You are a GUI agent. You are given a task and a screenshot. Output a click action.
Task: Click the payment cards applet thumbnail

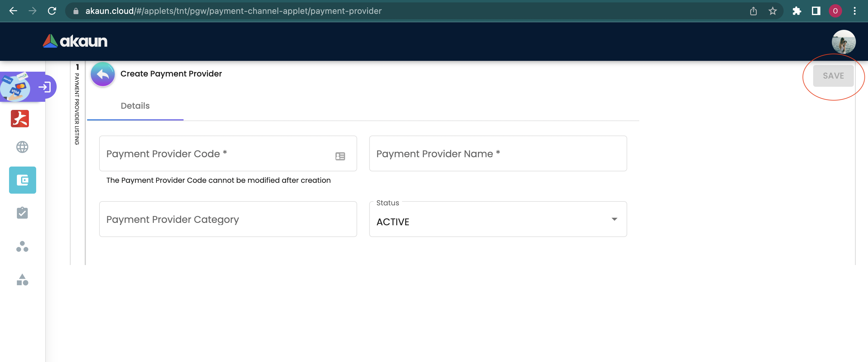click(x=15, y=87)
